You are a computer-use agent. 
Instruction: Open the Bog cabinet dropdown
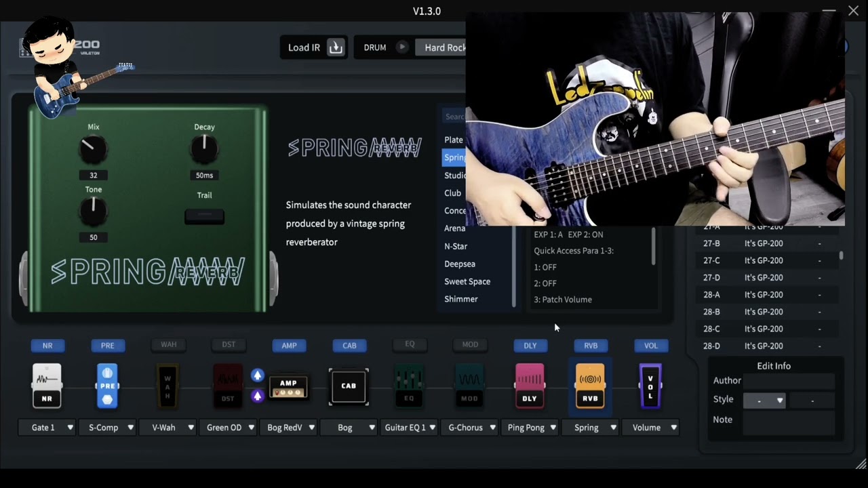coord(349,428)
